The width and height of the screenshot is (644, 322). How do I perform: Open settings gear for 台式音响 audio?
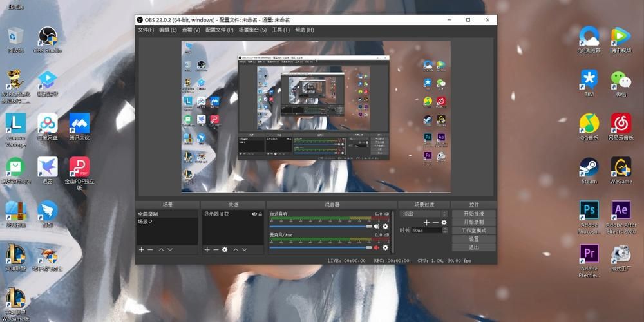click(x=385, y=226)
